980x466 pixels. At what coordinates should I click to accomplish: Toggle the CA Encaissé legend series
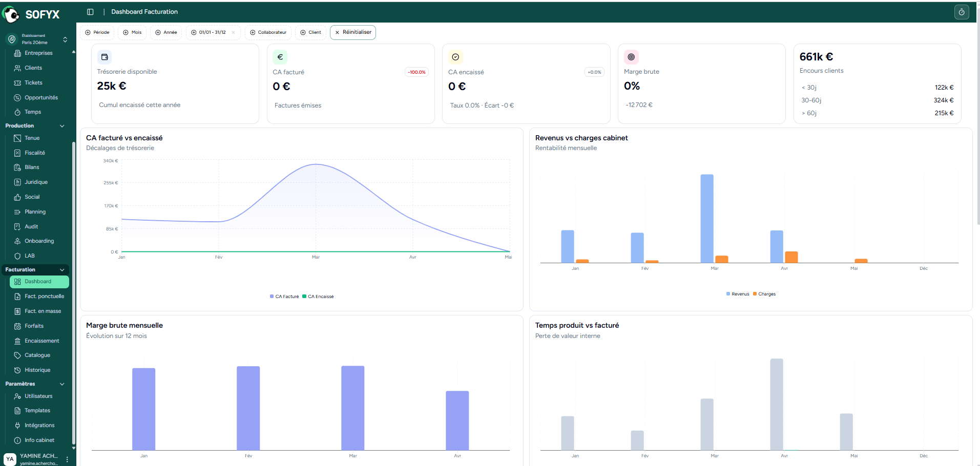coord(318,296)
